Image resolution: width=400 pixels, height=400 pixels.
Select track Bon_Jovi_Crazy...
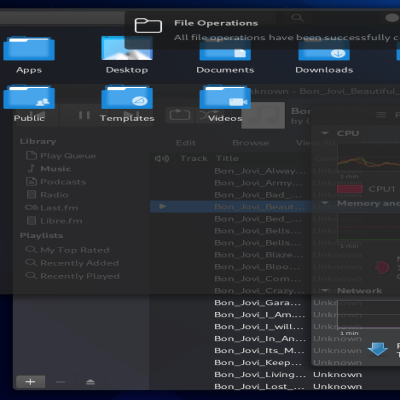point(259,291)
